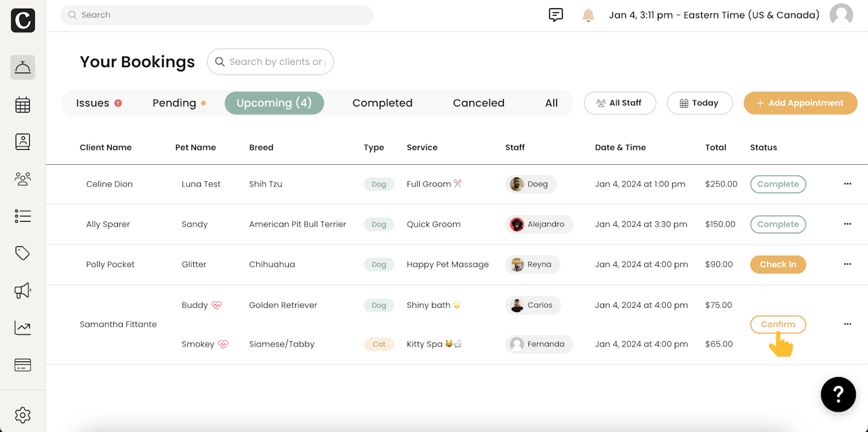Open the chat messages icon
The width and height of the screenshot is (868, 432).
tap(555, 15)
